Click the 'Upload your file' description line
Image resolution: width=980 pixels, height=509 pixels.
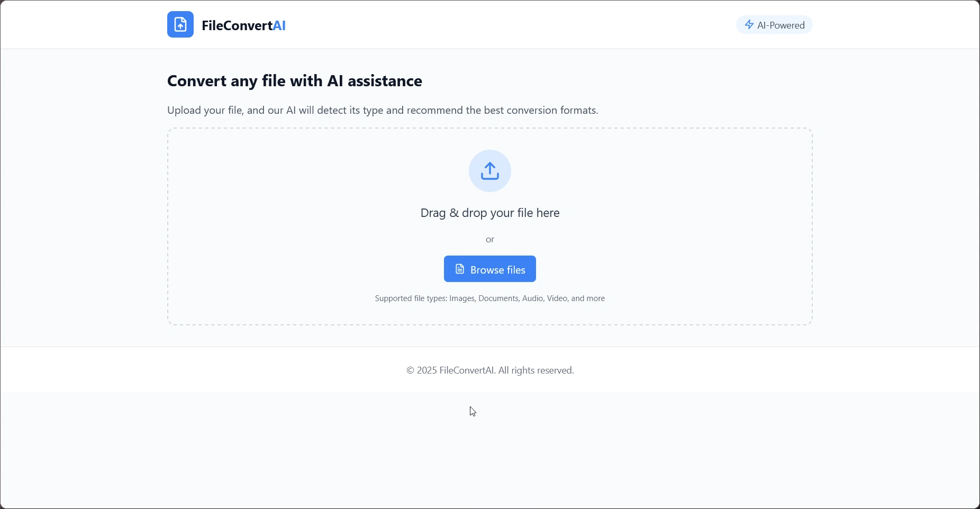tap(383, 110)
